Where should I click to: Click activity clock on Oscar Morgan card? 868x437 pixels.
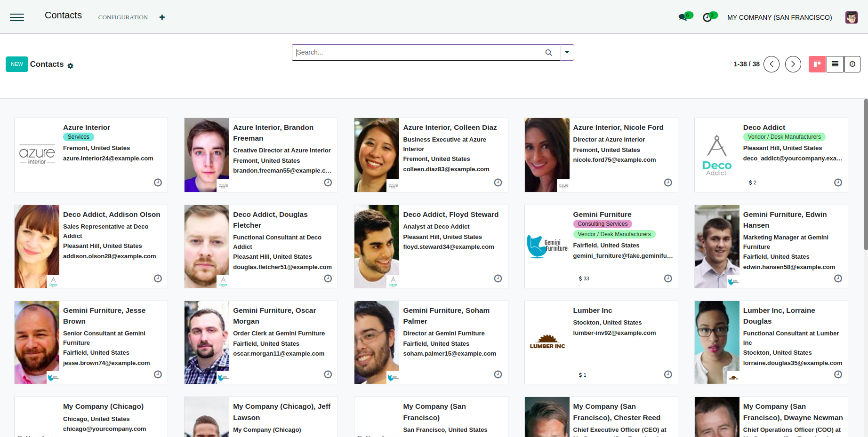328,374
